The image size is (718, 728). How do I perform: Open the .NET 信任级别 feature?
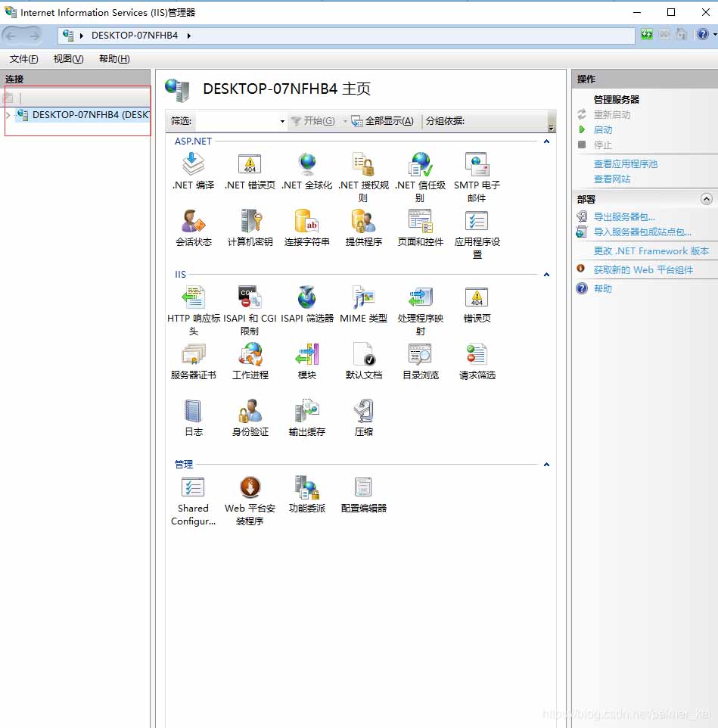[x=421, y=177]
